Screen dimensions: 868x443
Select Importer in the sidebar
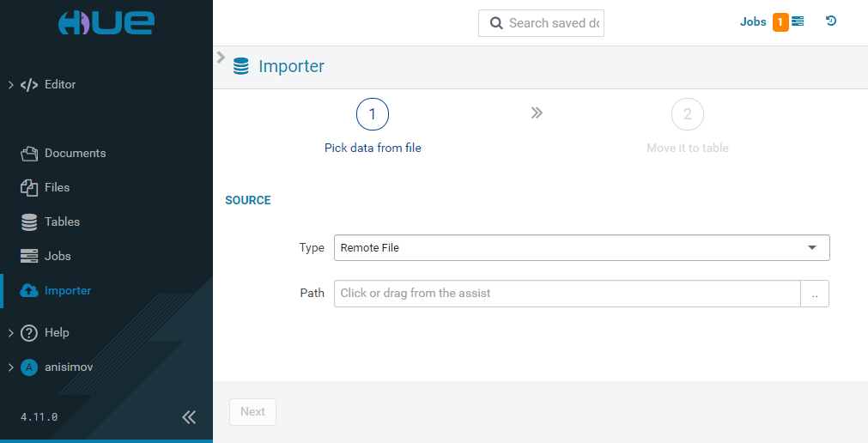click(68, 291)
